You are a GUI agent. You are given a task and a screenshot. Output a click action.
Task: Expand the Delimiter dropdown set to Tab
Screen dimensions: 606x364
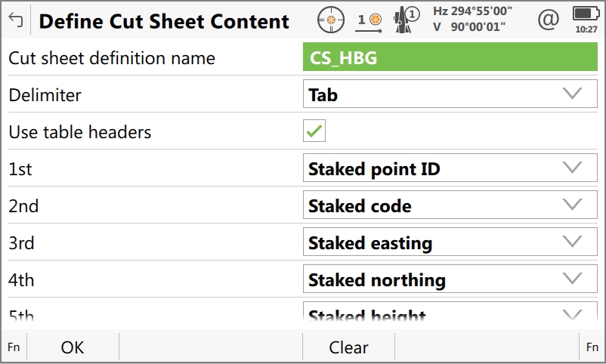[450, 94]
